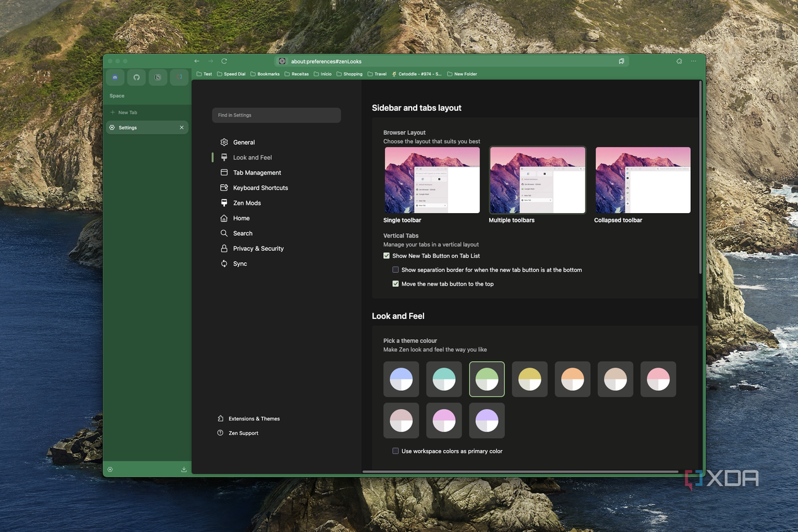Screen dimensions: 798x532
Task: Click the address bar URL about:preferences#zenLooks
Action: pos(326,61)
